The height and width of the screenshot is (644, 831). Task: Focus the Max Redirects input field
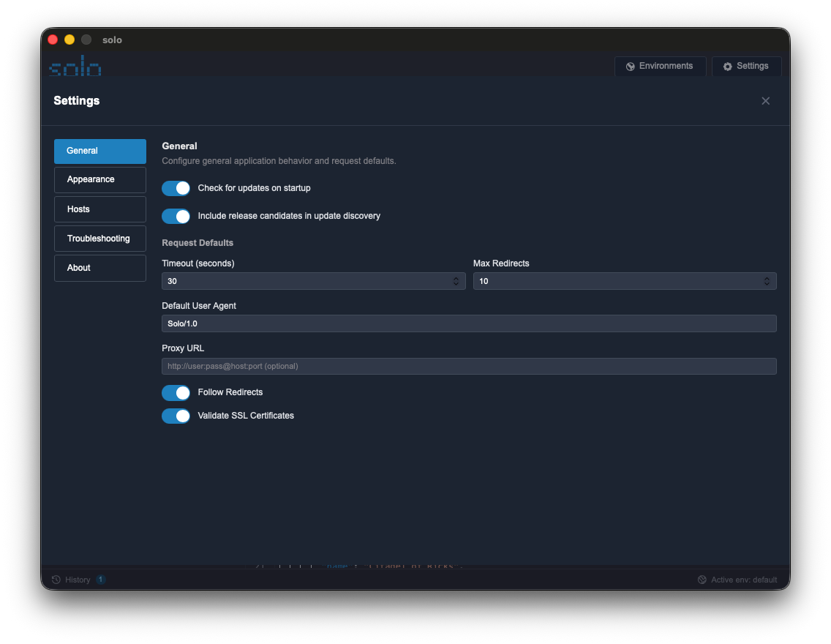point(625,281)
